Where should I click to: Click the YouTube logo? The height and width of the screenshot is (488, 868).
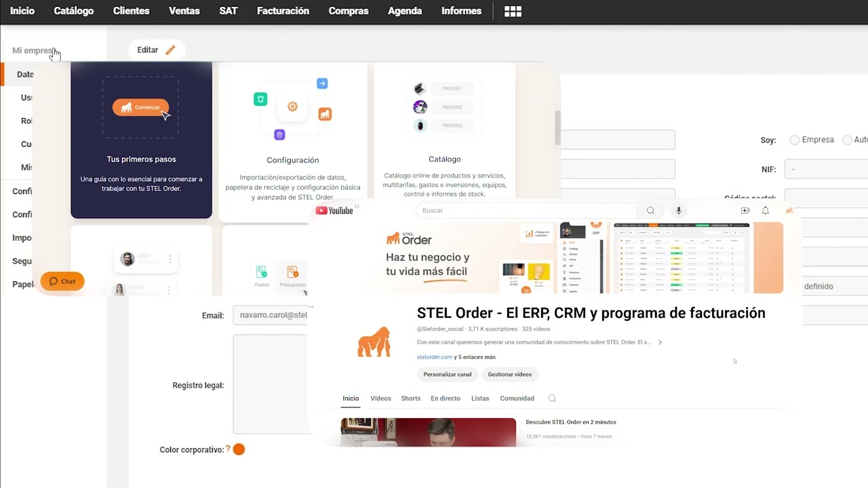334,211
